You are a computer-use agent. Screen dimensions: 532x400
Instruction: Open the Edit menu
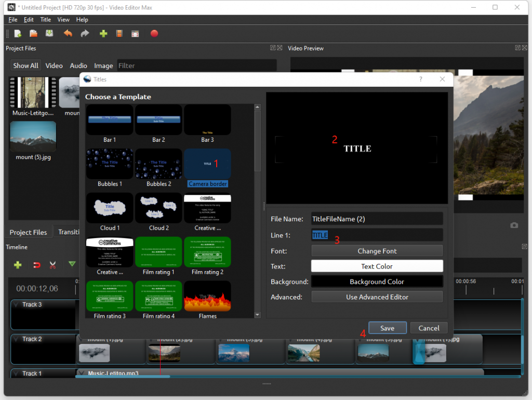click(x=29, y=20)
